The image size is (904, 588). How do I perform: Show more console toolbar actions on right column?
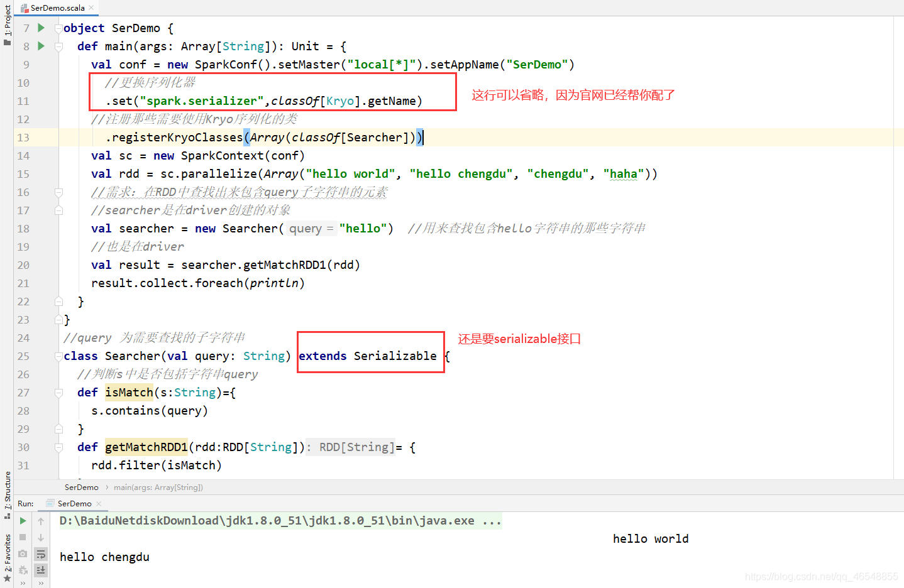pos(41,583)
